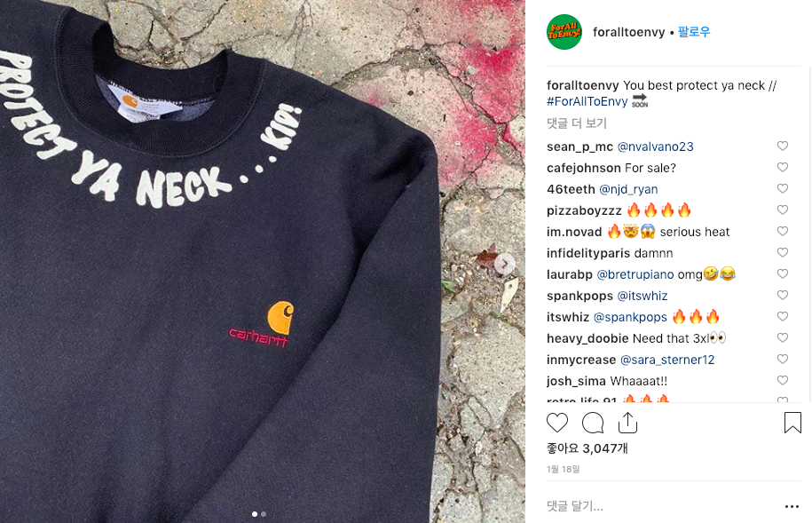Open the @sara_sterner12 mentioned profile
Screen dimensions: 812x523
pyautogui.click(x=667, y=360)
